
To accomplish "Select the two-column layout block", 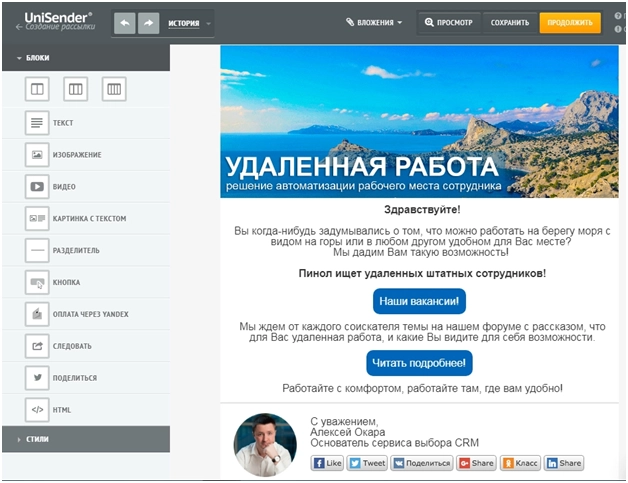I will point(37,89).
